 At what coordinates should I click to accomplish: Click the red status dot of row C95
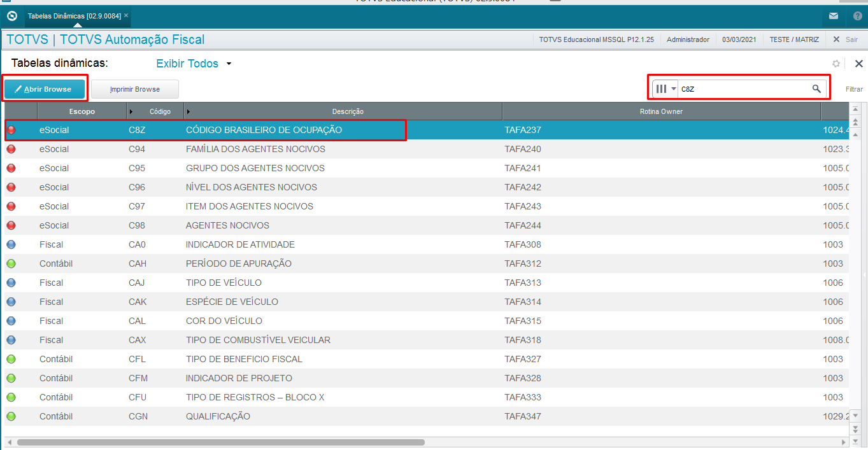[11, 168]
